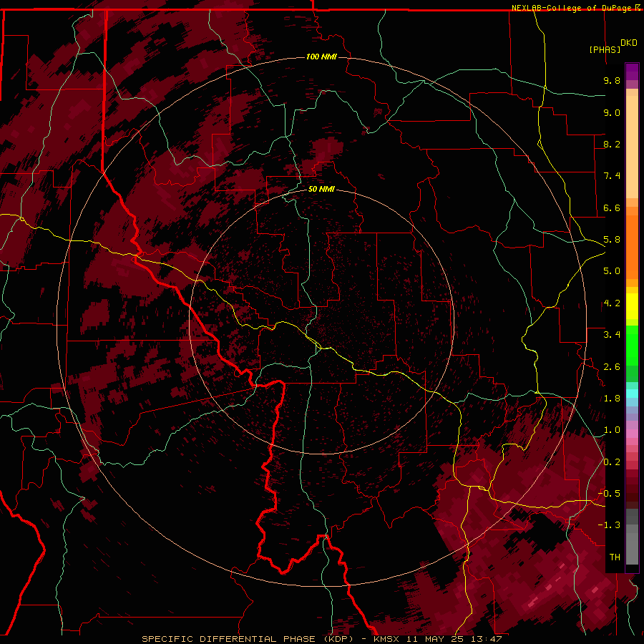Click the 1.0 value on the scale
644x644 pixels.
612,430
